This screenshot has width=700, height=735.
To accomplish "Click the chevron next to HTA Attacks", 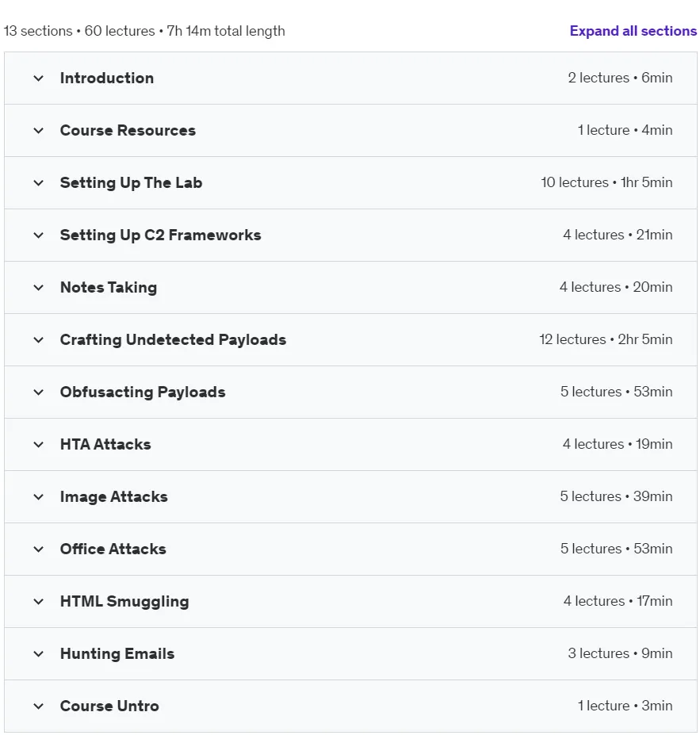I will [x=38, y=445].
